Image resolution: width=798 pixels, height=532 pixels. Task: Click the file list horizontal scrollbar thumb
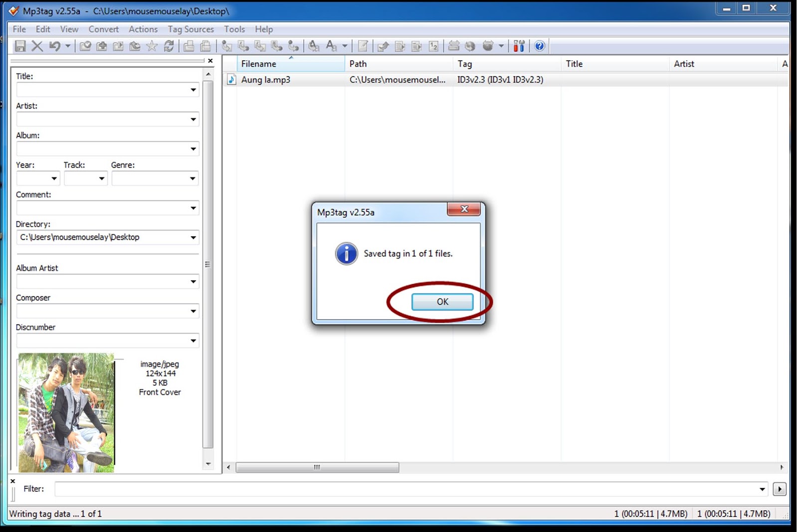tap(317, 467)
